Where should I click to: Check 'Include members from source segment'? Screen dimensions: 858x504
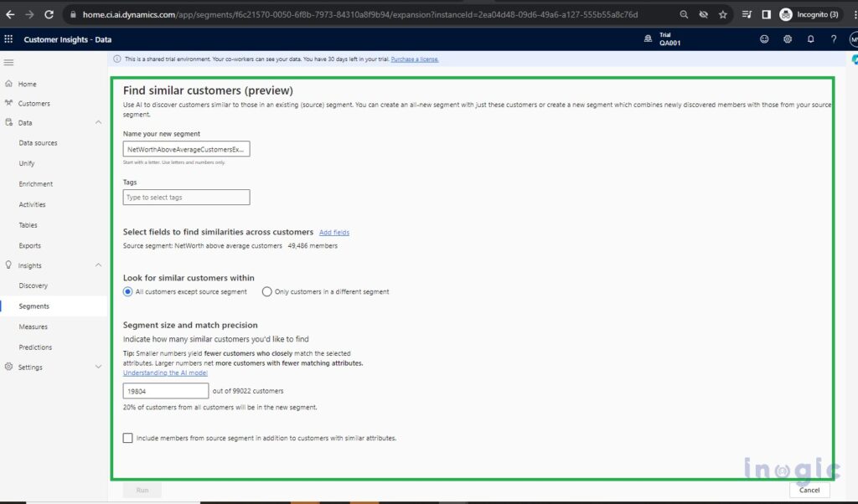[x=127, y=437]
